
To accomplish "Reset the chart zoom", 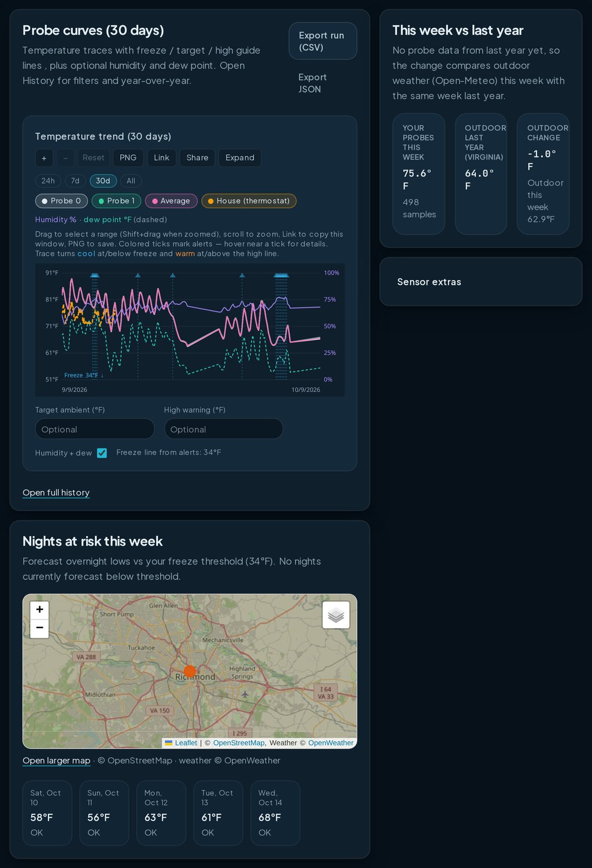I will click(94, 158).
